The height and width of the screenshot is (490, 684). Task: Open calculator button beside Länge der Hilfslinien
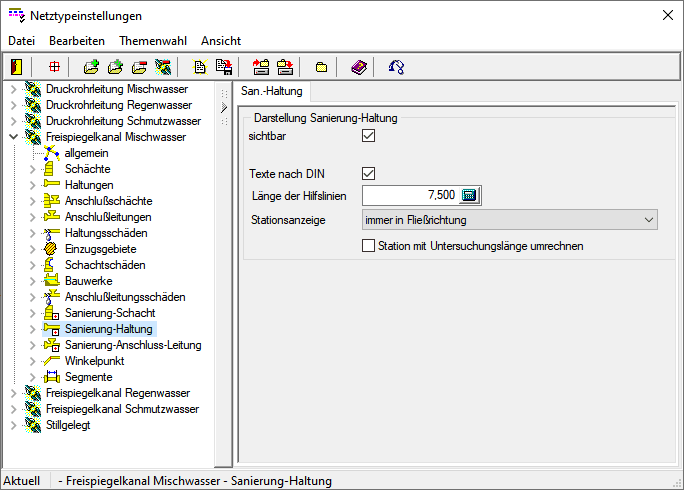(x=469, y=195)
